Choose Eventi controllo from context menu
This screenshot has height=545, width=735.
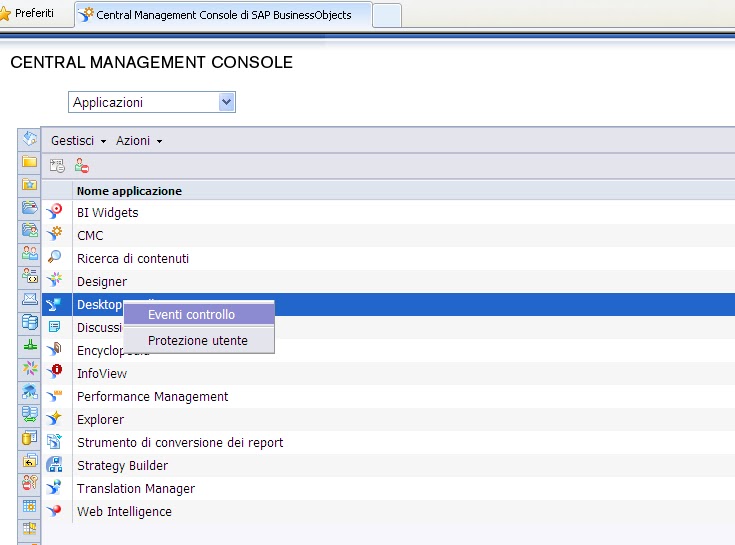(x=199, y=314)
